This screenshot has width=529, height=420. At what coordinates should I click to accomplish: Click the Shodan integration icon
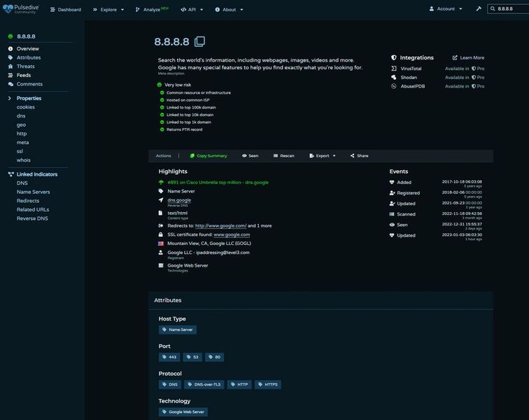point(394,77)
